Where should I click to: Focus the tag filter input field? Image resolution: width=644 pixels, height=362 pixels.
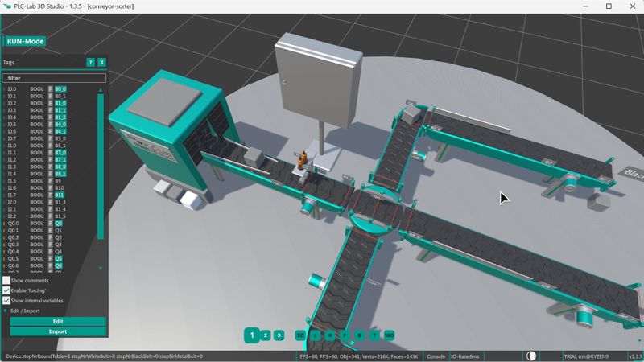click(x=54, y=78)
